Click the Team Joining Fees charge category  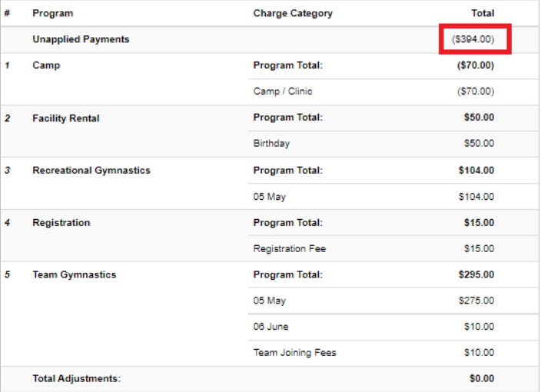[x=294, y=353]
